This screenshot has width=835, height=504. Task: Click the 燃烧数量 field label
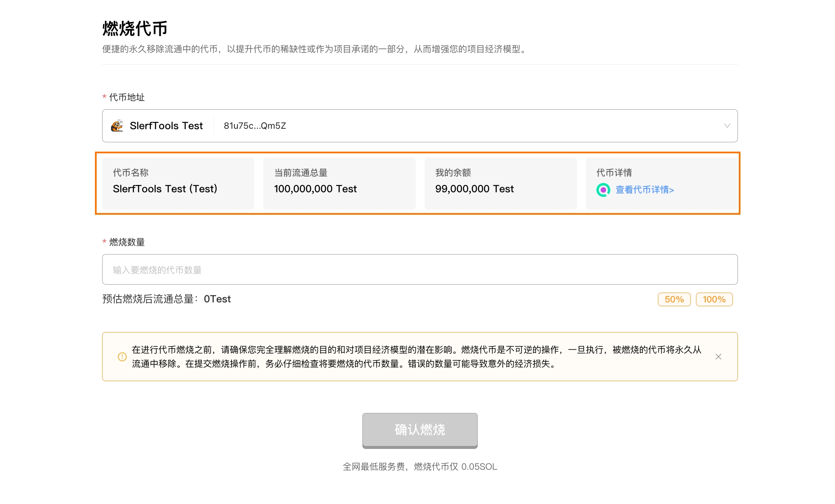(127, 242)
